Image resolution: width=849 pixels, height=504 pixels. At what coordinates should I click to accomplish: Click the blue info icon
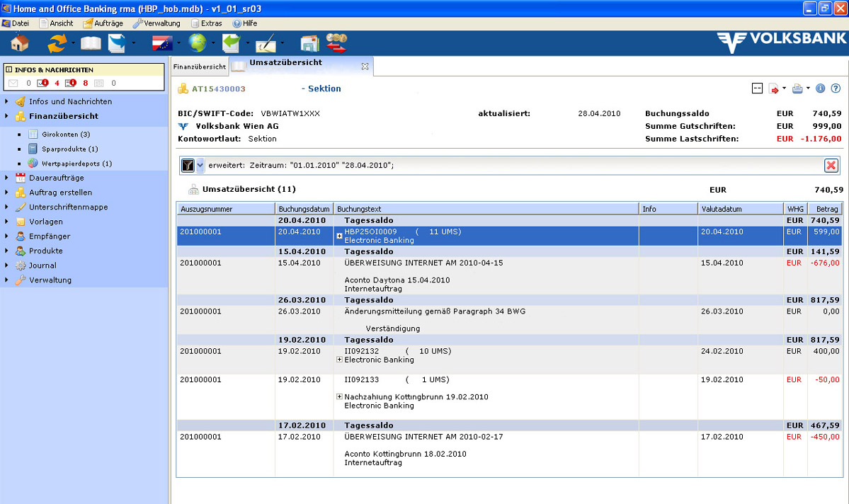[x=821, y=88]
